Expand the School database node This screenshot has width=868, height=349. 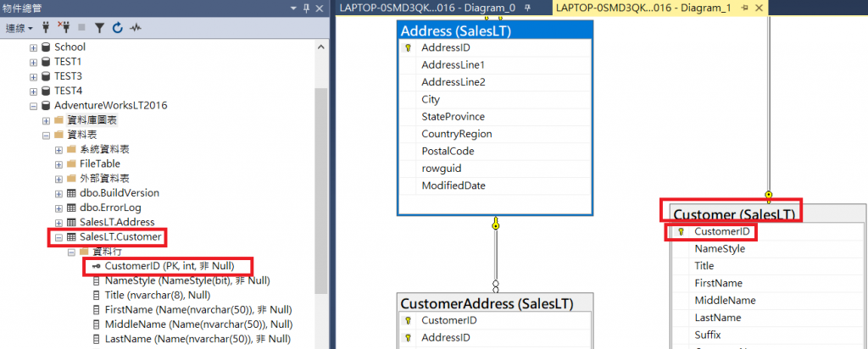(x=34, y=48)
